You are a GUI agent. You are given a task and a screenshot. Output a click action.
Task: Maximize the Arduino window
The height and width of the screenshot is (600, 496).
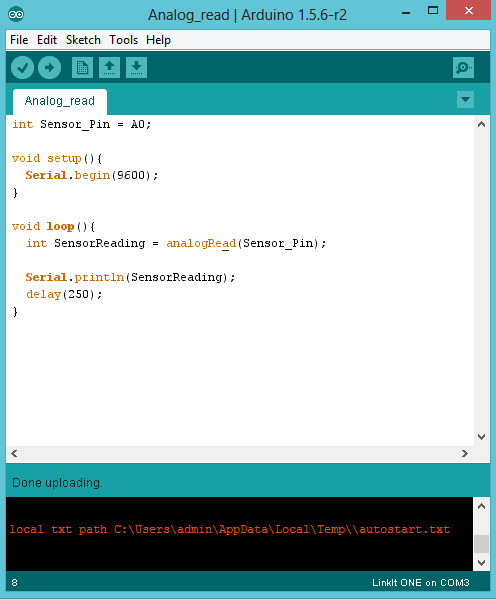433,11
